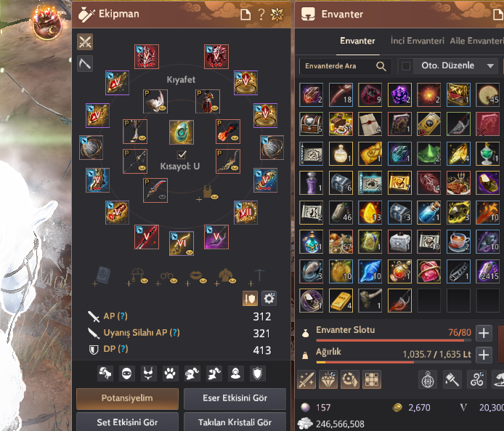504x431 pixels.
Task: Toggle the Kıyafet checkbox above Kısayol: U
Action: click(182, 155)
